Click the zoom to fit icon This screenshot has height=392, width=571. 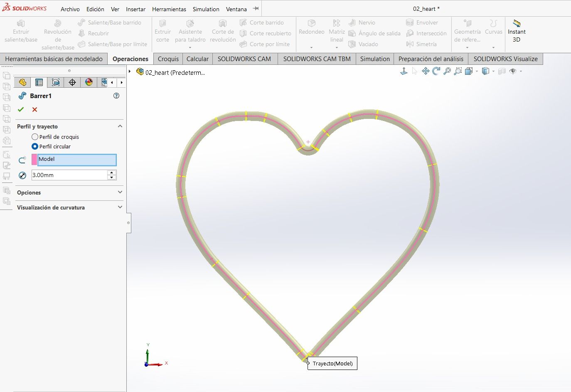click(447, 71)
